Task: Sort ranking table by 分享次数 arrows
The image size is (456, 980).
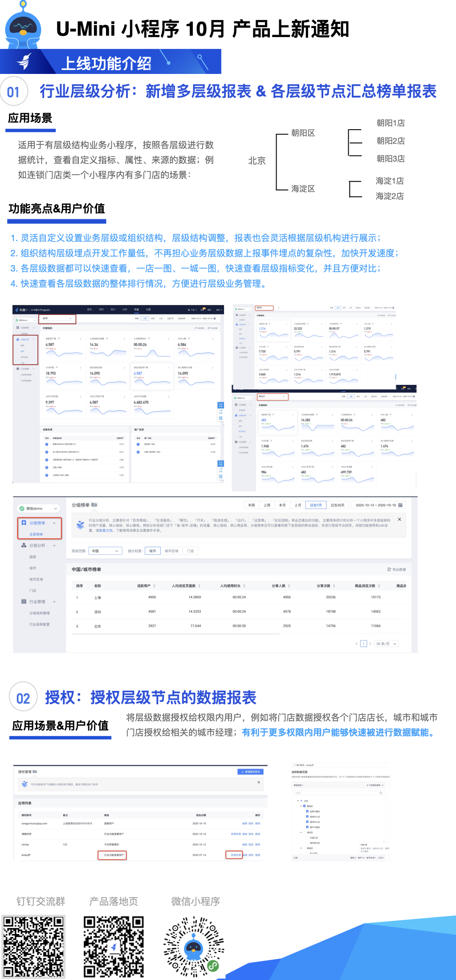Action: coord(334,586)
